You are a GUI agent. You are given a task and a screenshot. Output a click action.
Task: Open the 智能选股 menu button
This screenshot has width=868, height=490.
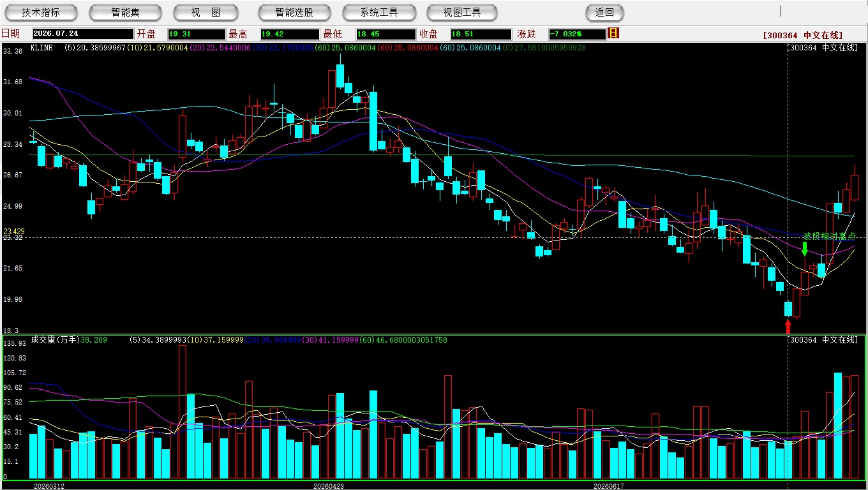pos(294,12)
